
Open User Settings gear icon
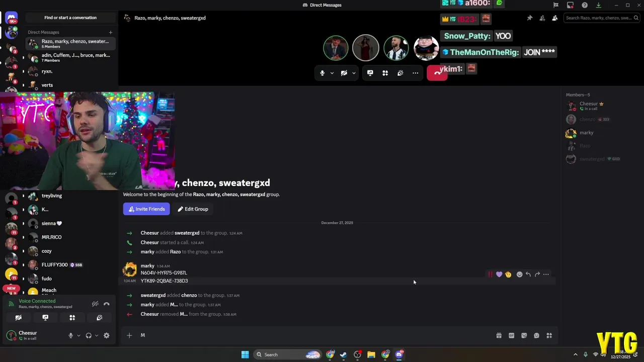[107, 335]
